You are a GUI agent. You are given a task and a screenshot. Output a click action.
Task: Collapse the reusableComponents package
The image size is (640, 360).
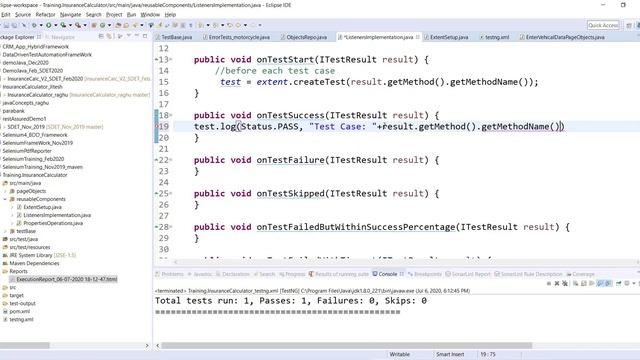[5, 199]
